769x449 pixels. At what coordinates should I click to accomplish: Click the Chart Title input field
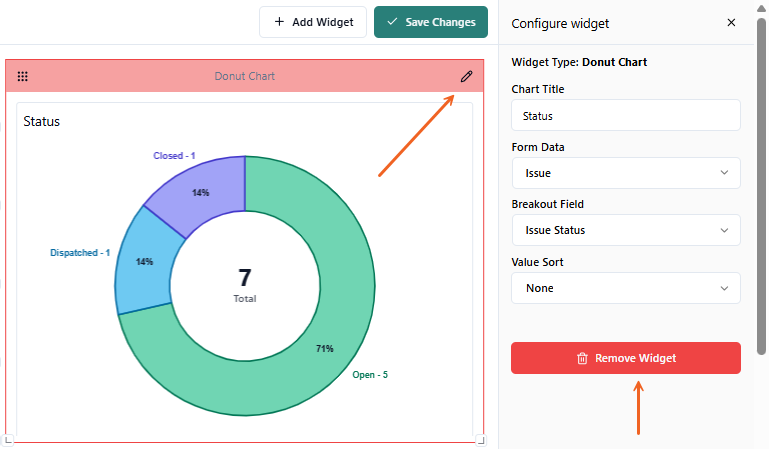tap(625, 115)
